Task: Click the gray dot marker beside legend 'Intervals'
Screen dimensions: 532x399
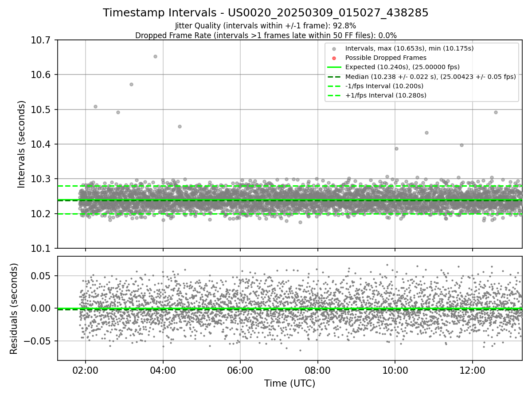Action: coord(334,49)
